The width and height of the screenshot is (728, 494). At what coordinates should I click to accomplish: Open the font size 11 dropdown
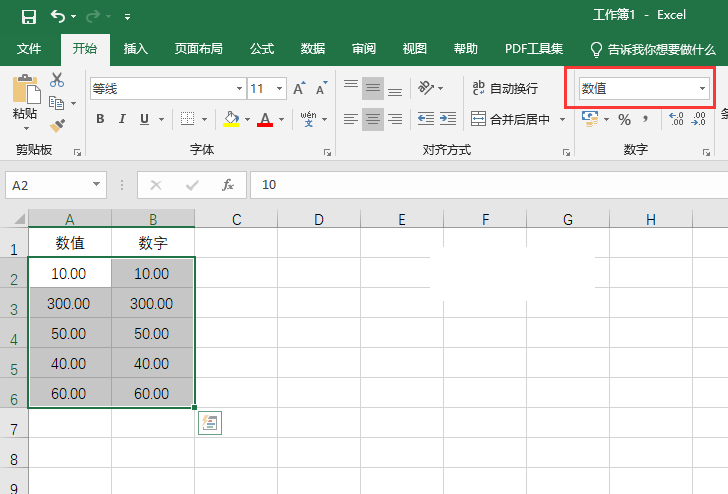[280, 88]
